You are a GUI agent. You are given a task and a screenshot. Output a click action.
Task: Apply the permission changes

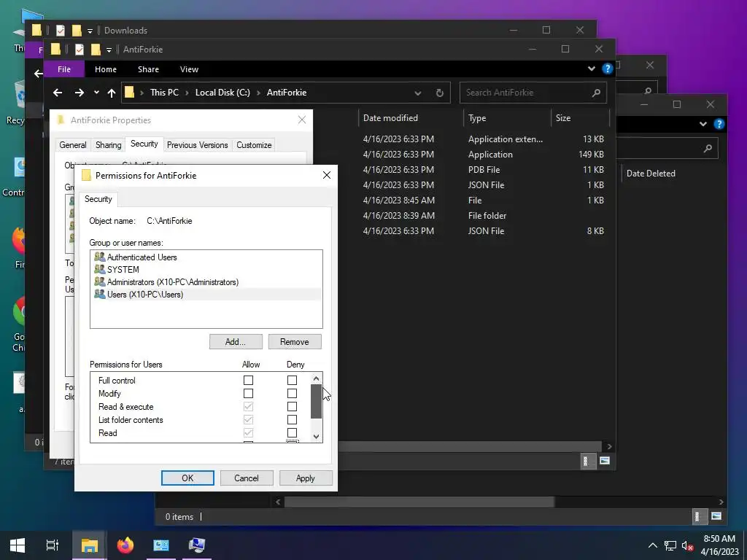point(306,478)
